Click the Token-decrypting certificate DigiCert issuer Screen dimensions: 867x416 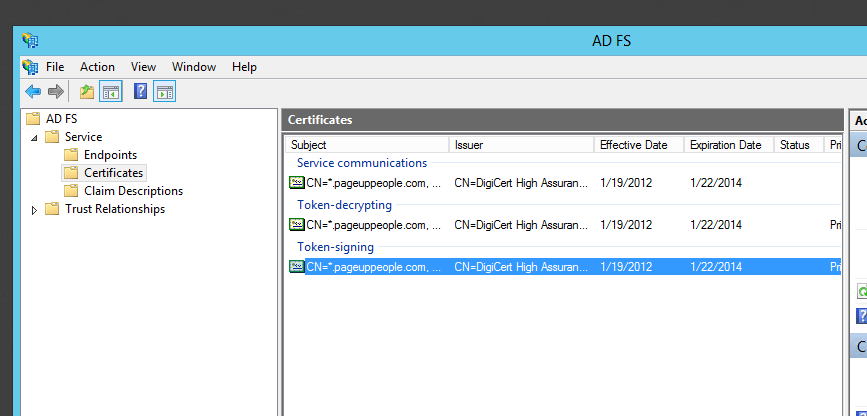coord(521,225)
